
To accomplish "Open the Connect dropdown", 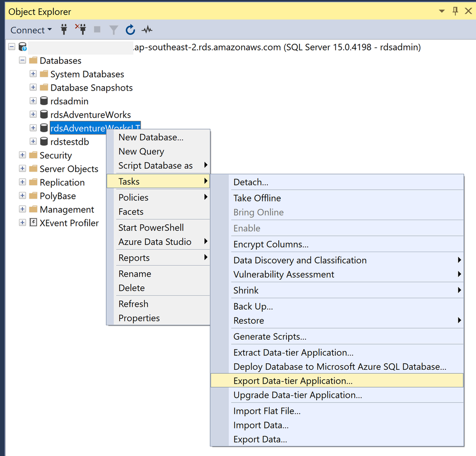I will [x=31, y=30].
